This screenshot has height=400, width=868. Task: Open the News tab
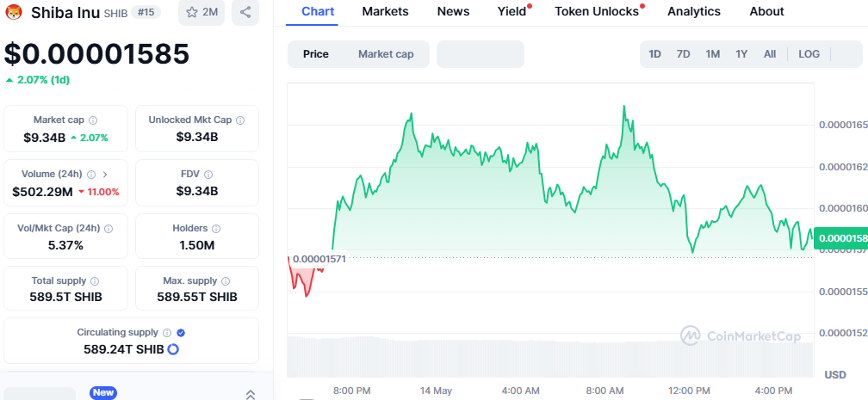click(453, 11)
